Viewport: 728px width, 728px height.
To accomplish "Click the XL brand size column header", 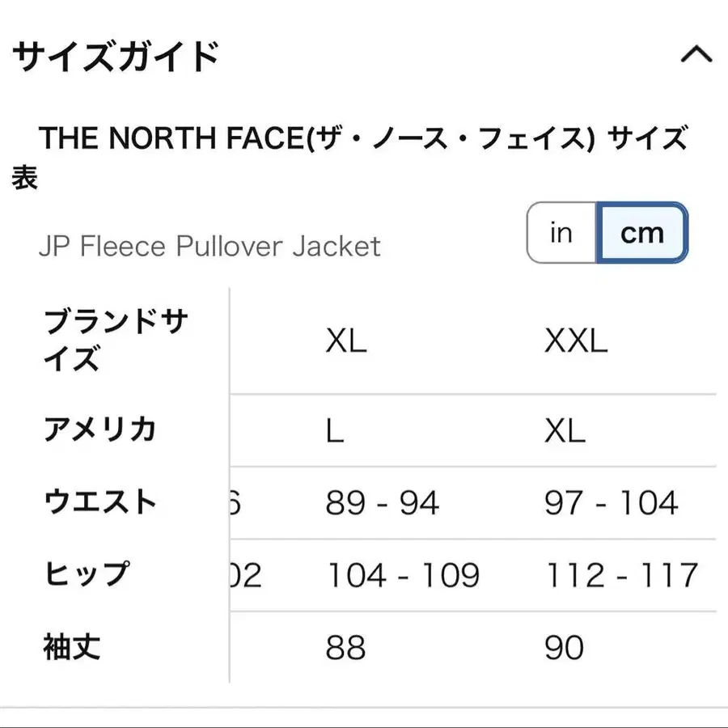I will [346, 341].
